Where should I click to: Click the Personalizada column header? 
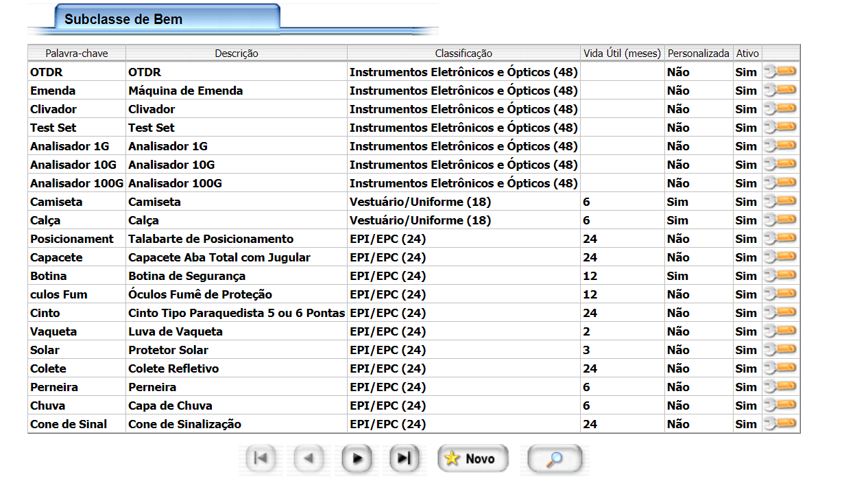pyautogui.click(x=699, y=53)
